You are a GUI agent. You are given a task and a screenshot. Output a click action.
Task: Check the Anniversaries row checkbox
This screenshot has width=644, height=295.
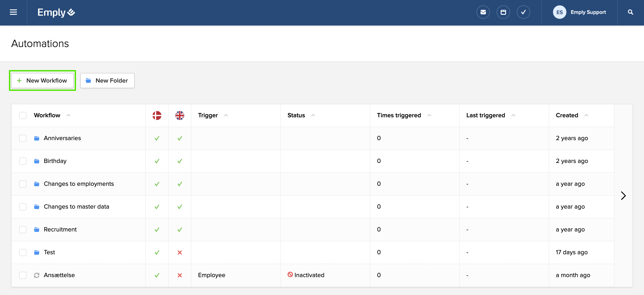[23, 138]
